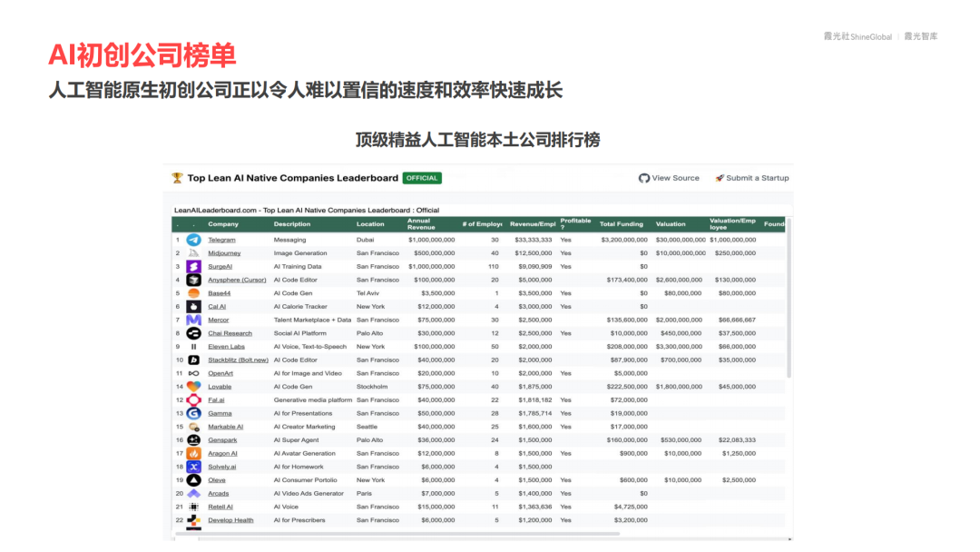
Task: Open the Lovable company link
Action: [x=220, y=387]
